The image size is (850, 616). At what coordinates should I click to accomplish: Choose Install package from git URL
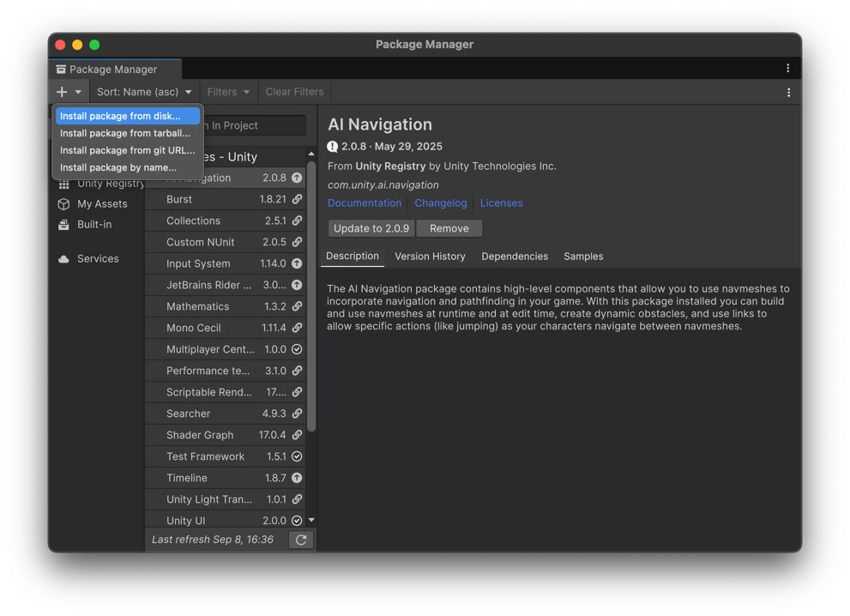(127, 150)
